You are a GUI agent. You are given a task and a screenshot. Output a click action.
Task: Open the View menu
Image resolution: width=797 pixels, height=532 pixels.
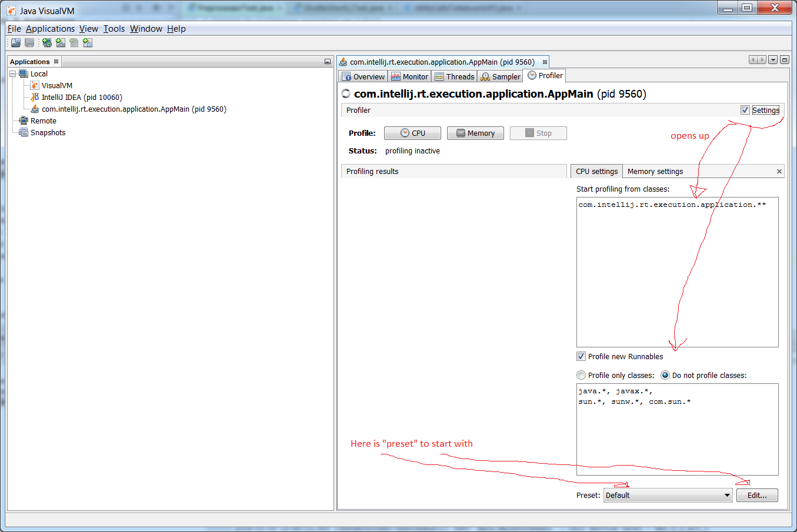(89, 28)
